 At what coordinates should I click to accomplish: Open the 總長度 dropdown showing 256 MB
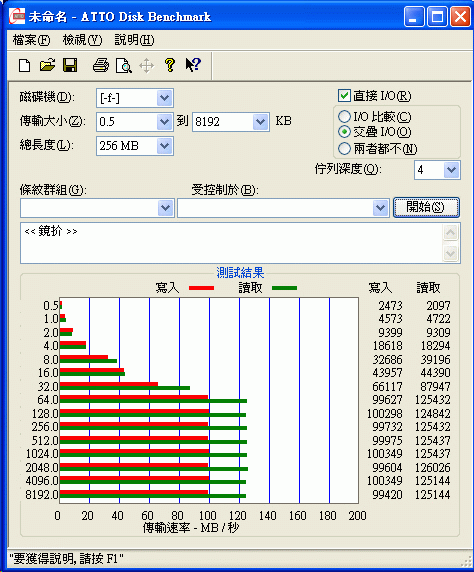click(165, 146)
